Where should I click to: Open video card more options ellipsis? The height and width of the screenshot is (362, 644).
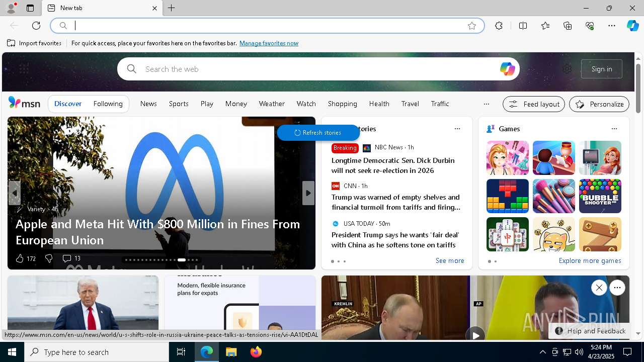(617, 288)
